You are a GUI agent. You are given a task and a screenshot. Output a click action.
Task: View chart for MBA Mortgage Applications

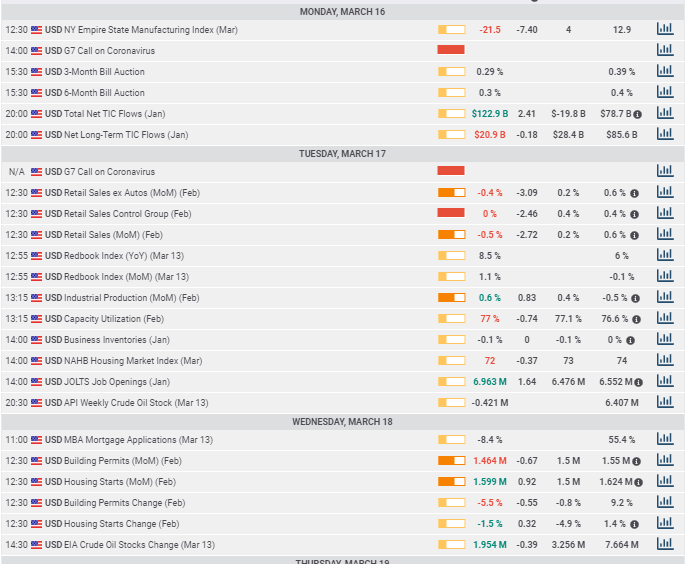[664, 439]
